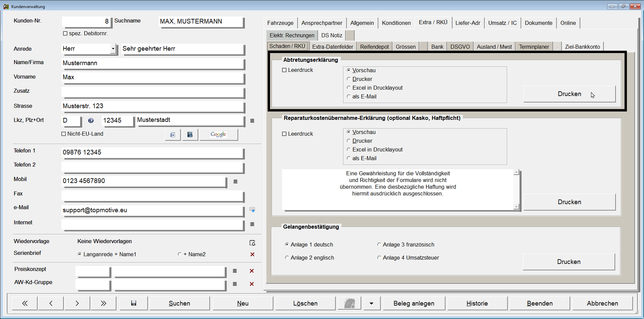Open the Historie button
This screenshot has width=644, height=319.
point(477,303)
